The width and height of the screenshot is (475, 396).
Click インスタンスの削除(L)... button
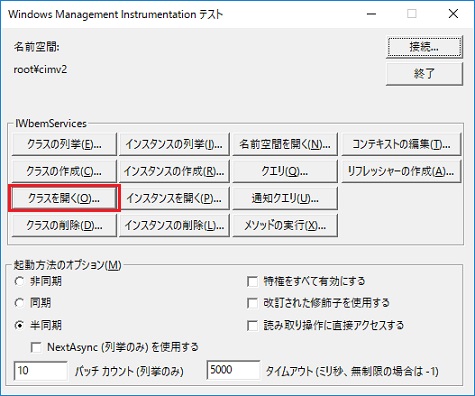tap(174, 225)
